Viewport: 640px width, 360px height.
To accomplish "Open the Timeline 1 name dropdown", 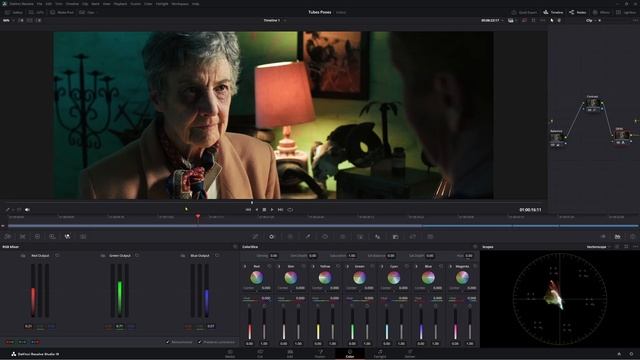I will point(274,20).
